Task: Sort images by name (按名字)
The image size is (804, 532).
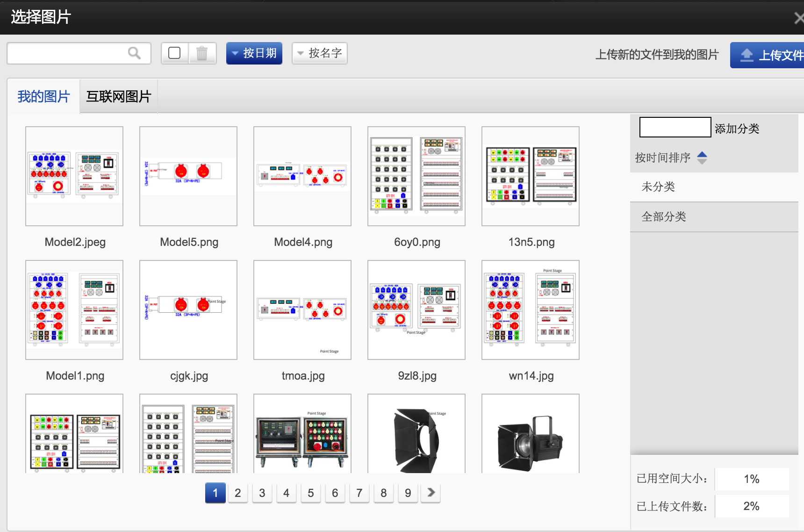Action: [x=320, y=53]
